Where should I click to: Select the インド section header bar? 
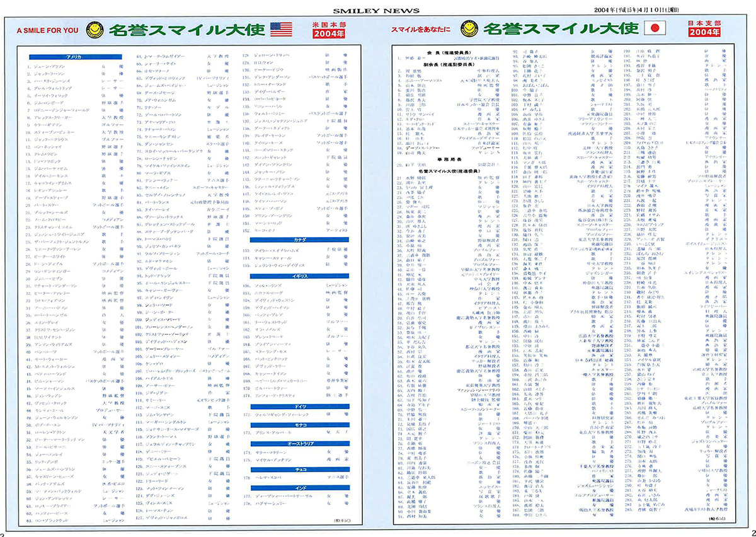coord(299,488)
